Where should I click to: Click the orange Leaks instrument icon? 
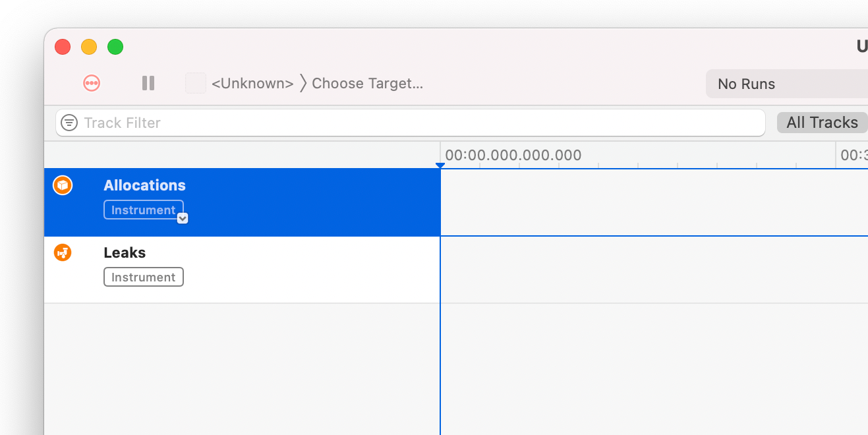click(x=63, y=252)
